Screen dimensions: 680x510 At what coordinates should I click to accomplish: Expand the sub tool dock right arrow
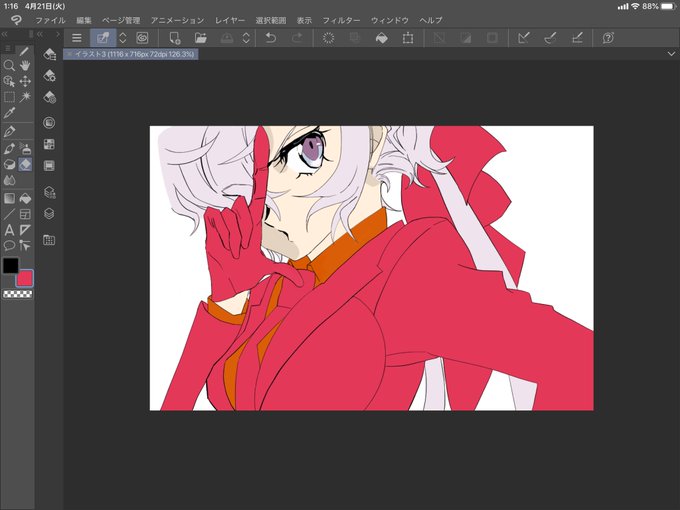[58, 34]
